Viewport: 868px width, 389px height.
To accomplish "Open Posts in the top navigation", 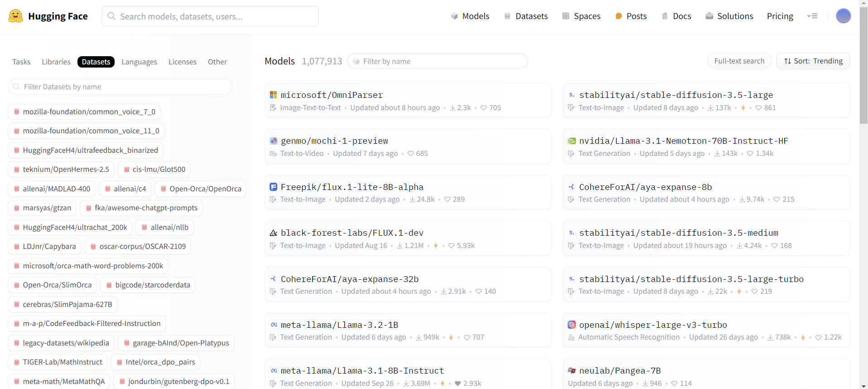I will pyautogui.click(x=631, y=16).
